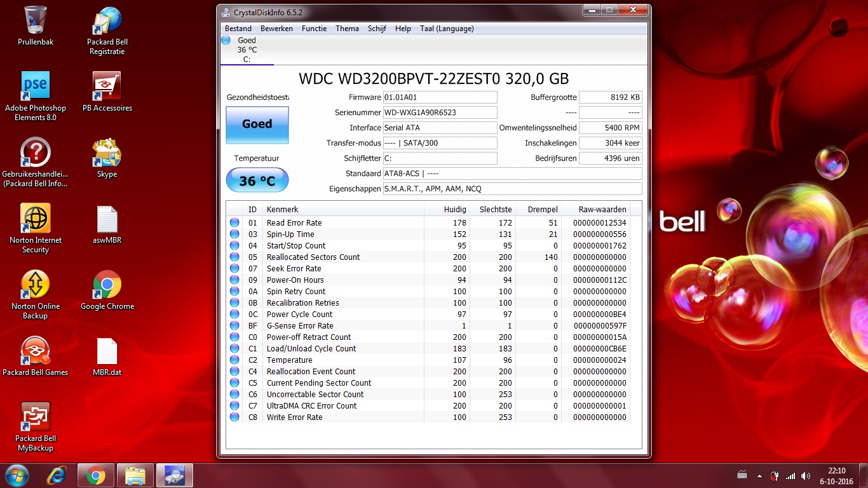The image size is (868, 488).
Task: Open Norton Internet Security shortcut
Action: click(x=35, y=229)
